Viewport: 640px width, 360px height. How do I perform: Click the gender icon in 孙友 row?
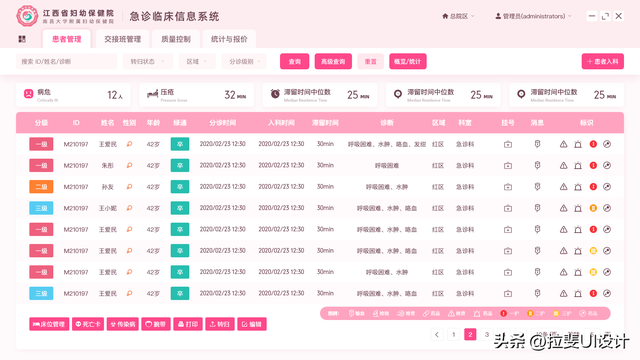[x=129, y=187]
